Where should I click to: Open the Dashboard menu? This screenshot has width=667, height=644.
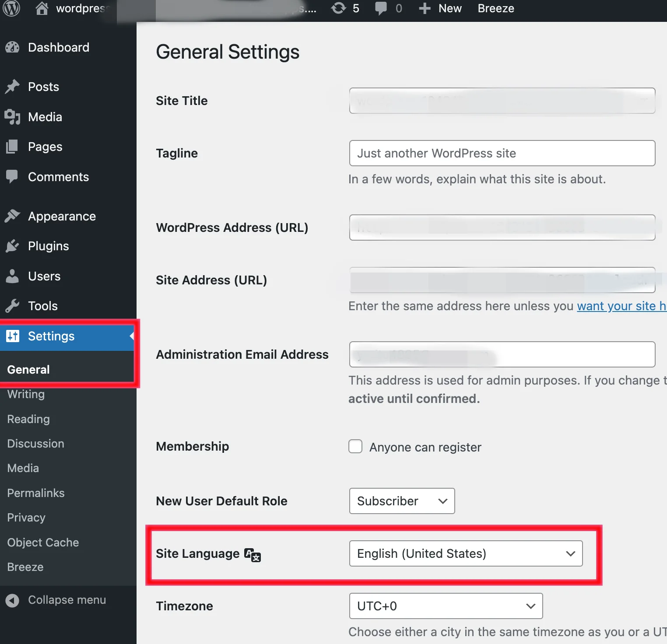tap(59, 47)
